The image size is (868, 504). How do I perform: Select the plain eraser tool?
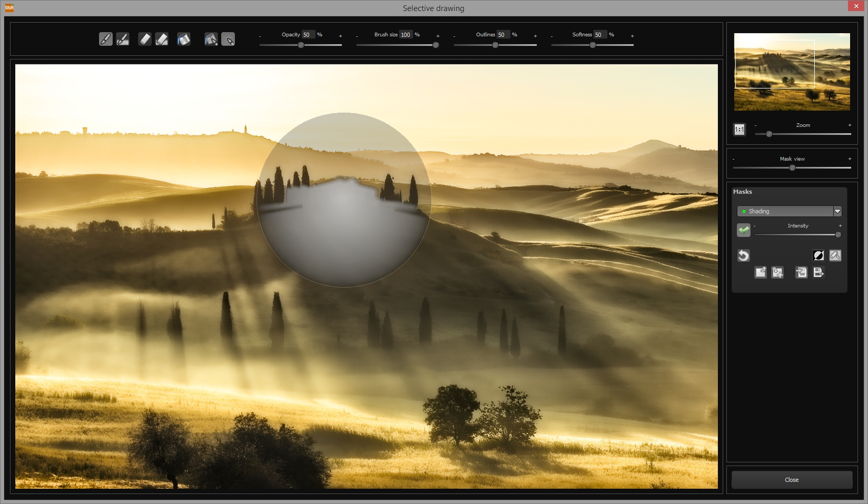pyautogui.click(x=145, y=39)
